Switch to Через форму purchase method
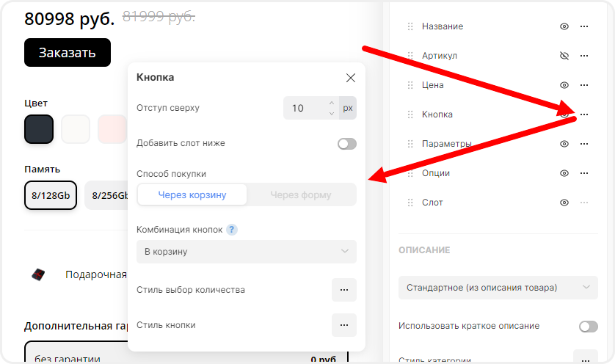This screenshot has height=364, width=615. pos(301,195)
